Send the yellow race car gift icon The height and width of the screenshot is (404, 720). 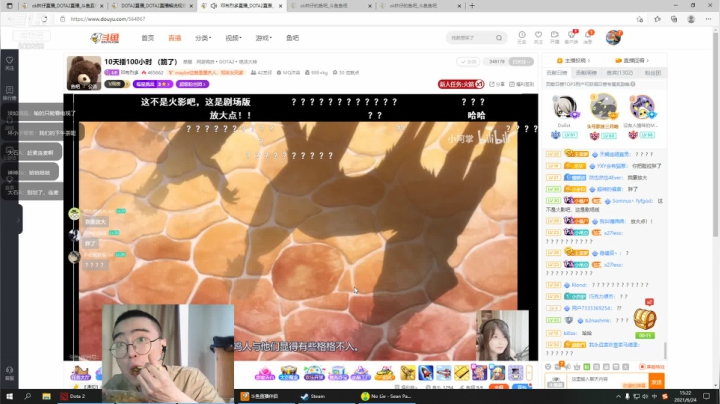point(385,372)
